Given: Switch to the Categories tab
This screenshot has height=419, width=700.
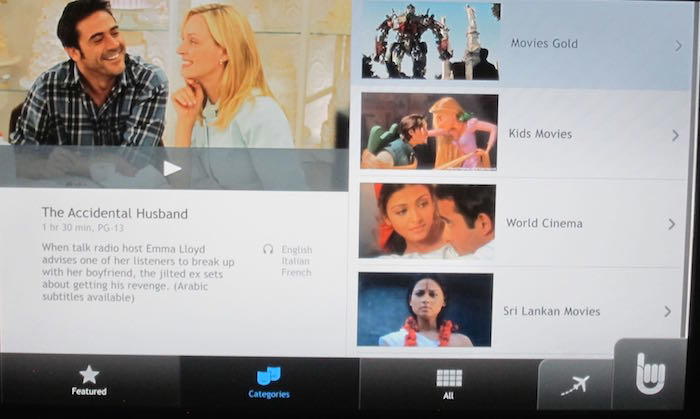Looking at the screenshot, I should [x=269, y=382].
